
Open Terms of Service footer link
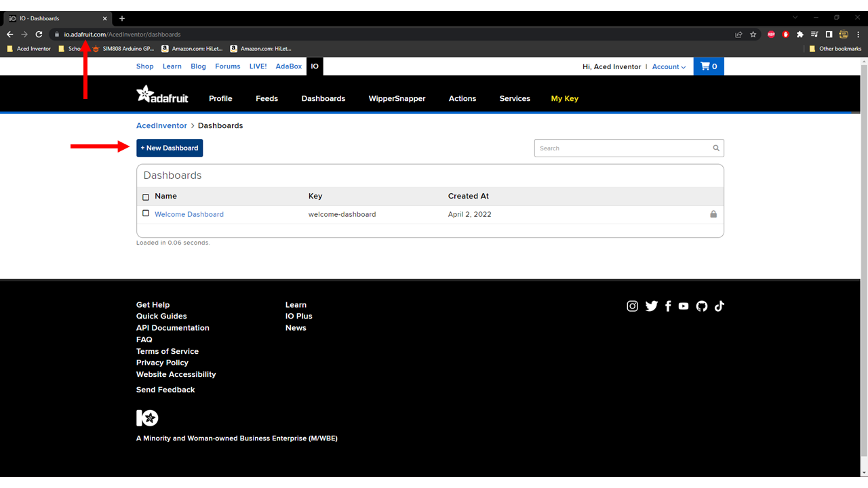pos(167,351)
